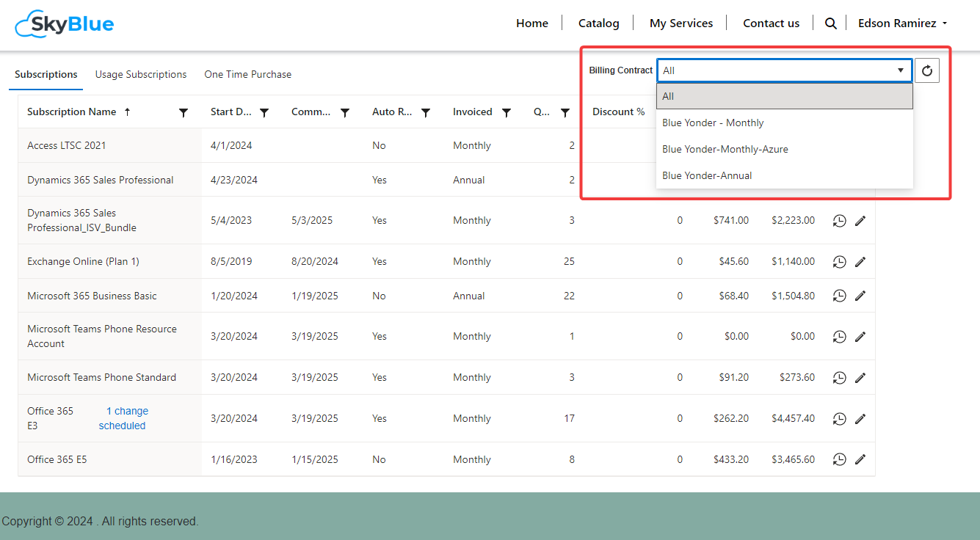Open history for Exchange Online (Plan 1)
Viewport: 980px width, 540px height.
pyautogui.click(x=839, y=262)
